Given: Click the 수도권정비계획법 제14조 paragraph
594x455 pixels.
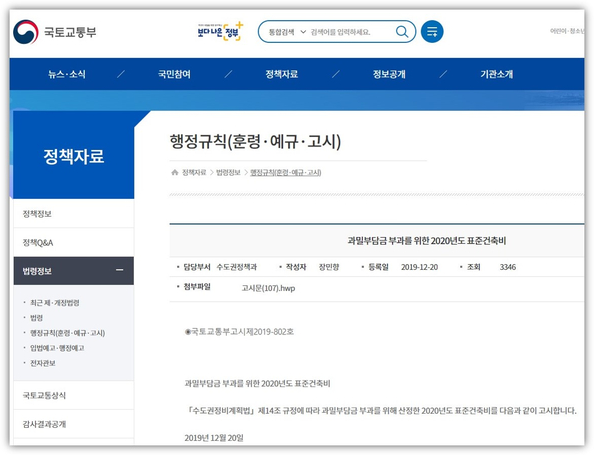Looking at the screenshot, I should [x=381, y=411].
